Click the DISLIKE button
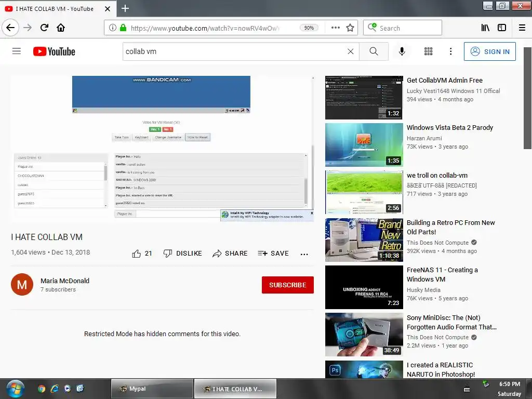The width and height of the screenshot is (532, 399). [x=182, y=254]
